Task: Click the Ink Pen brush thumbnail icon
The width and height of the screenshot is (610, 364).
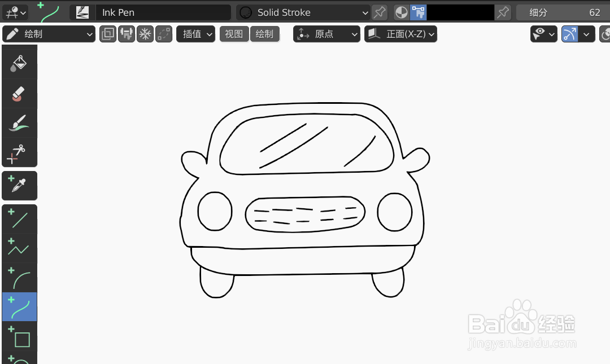Action: coord(82,12)
